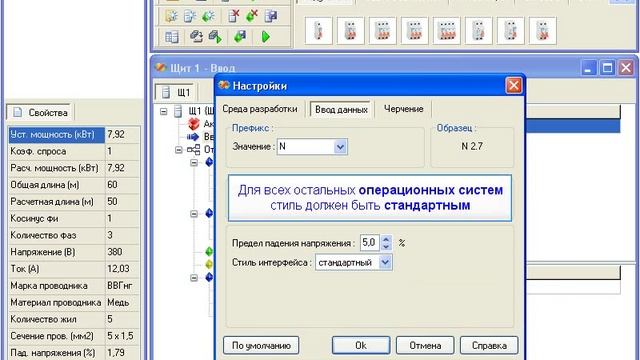Click the Количество жил property label

coord(43,319)
